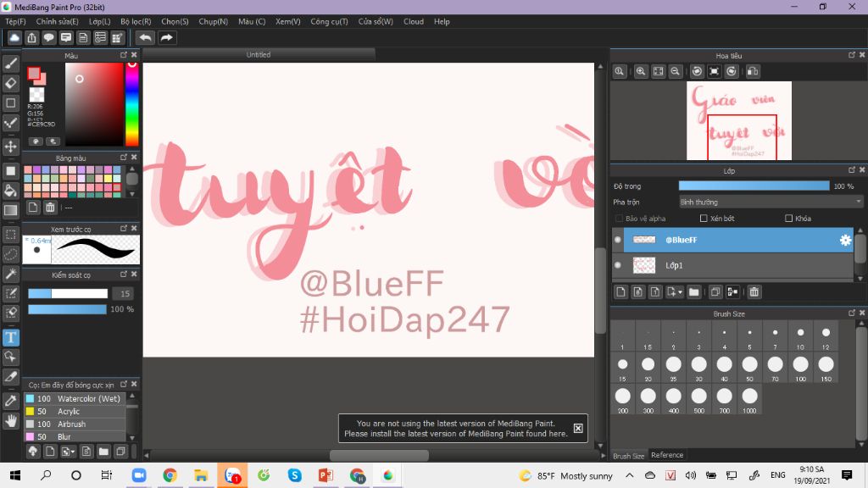Undock the Lớp layer panel
Image resolution: width=868 pixels, height=488 pixels.
click(852, 169)
